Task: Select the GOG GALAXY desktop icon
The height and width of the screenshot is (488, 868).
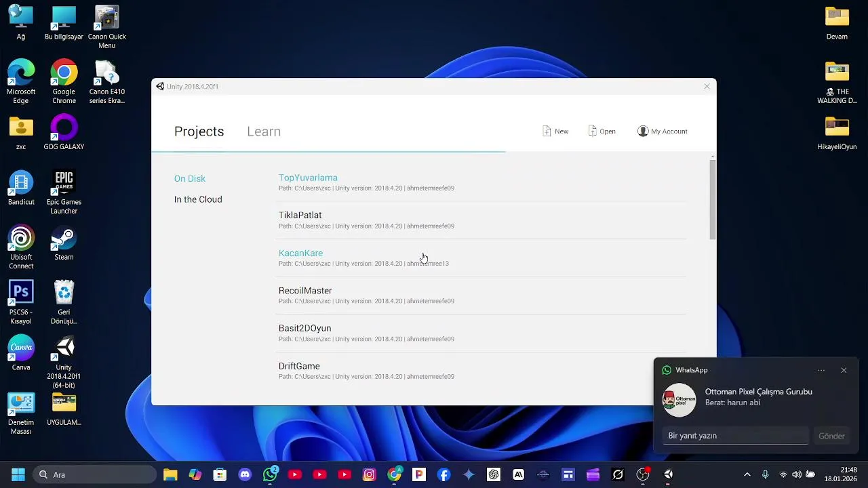Action: [x=64, y=133]
